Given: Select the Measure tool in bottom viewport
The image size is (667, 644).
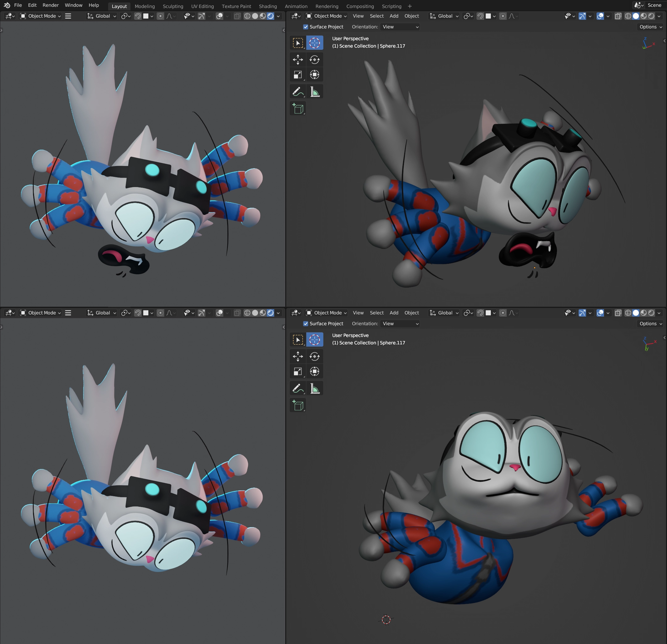Looking at the screenshot, I should coord(314,388).
